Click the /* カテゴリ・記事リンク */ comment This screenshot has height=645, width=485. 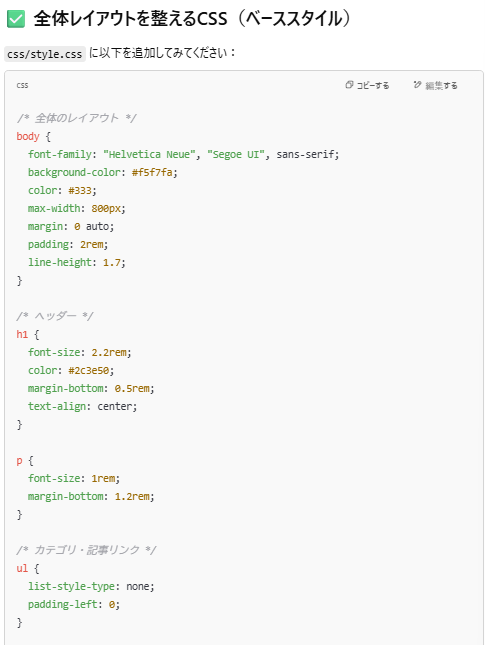tap(86, 550)
